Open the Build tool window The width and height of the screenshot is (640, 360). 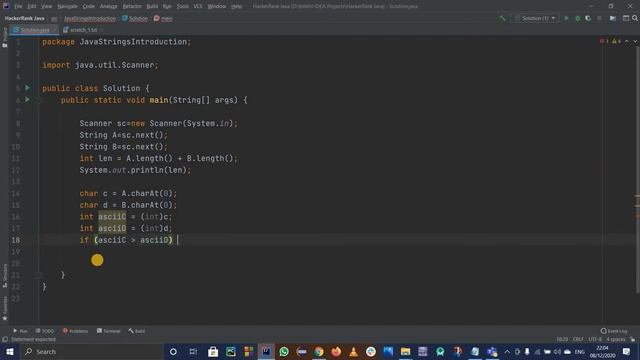(137, 331)
